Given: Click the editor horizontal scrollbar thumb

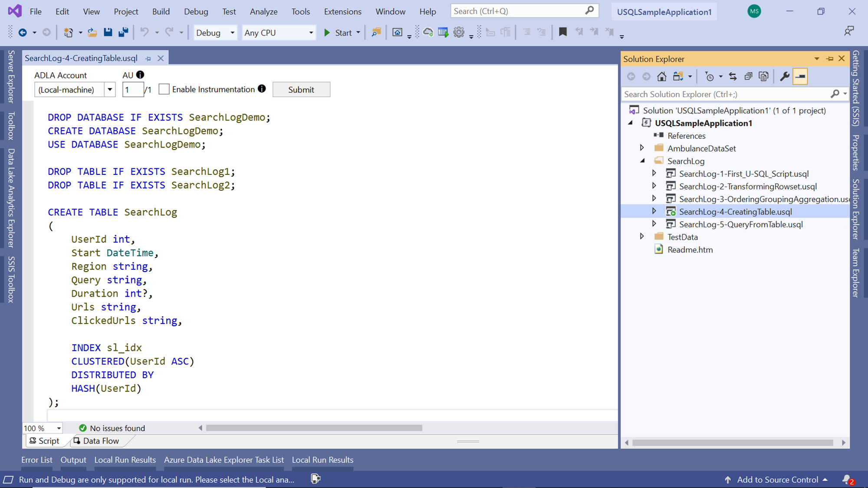Looking at the screenshot, I should tap(314, 428).
